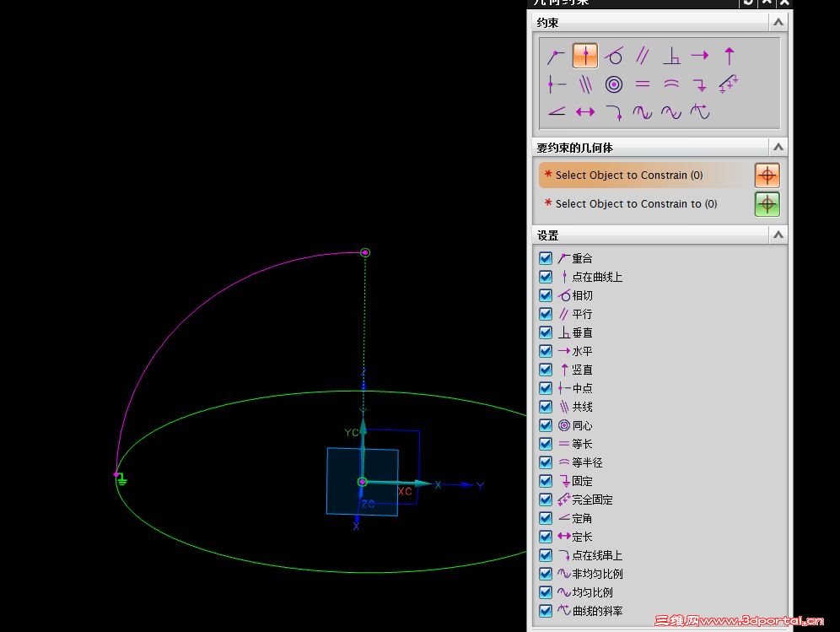Image resolution: width=840 pixels, height=632 pixels.
Task: Click the green Select Object to Constrain to icon
Action: click(x=767, y=204)
